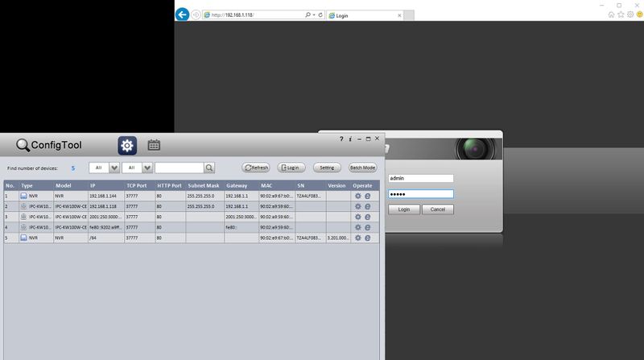The width and height of the screenshot is (644, 360).
Task: Open config gear for row 5 NVR
Action: [358, 238]
